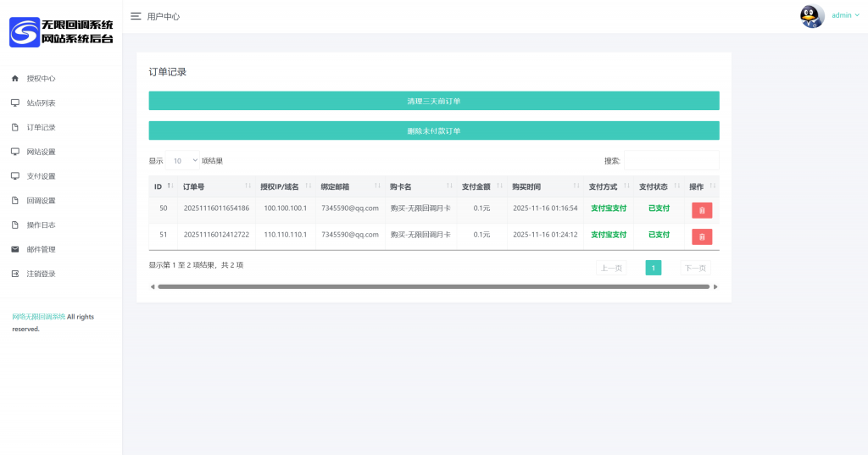Click the envelope icon for 邮件管理
The height and width of the screenshot is (455, 868).
click(14, 250)
